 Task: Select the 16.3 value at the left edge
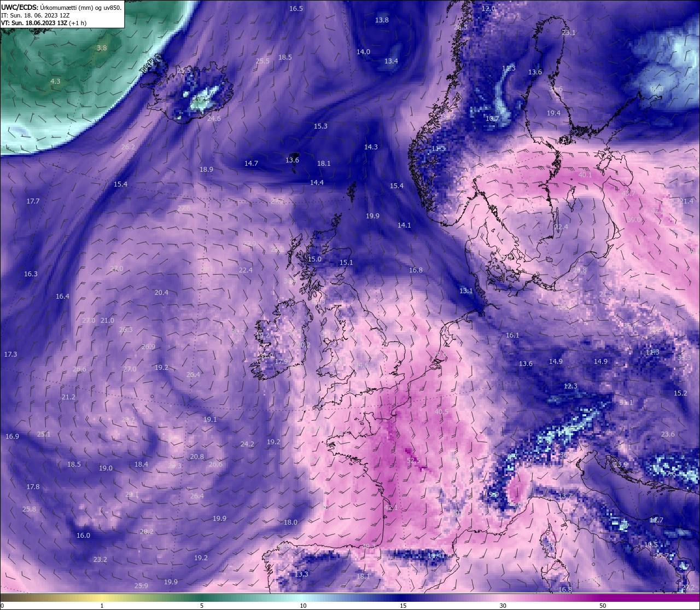[x=31, y=274]
